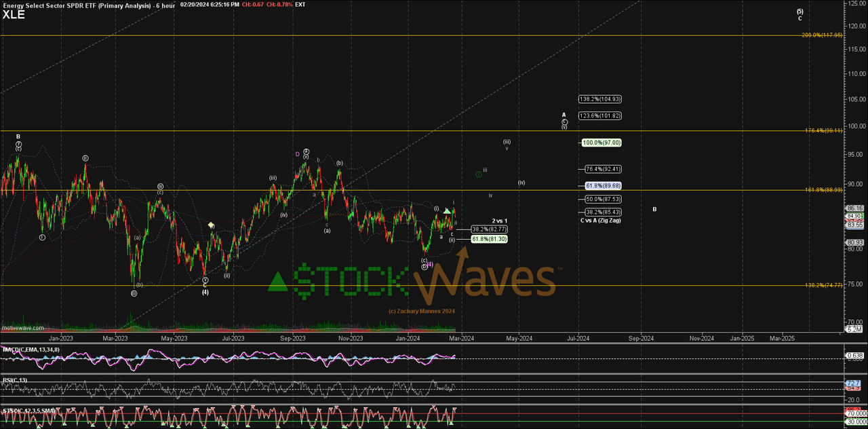Click the 2 vs 1 comparison label
The height and width of the screenshot is (429, 868).
[498, 221]
